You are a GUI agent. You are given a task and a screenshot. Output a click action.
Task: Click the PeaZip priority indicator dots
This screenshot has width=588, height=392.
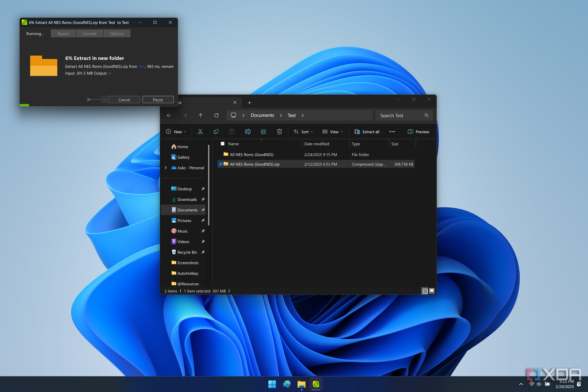pos(94,100)
